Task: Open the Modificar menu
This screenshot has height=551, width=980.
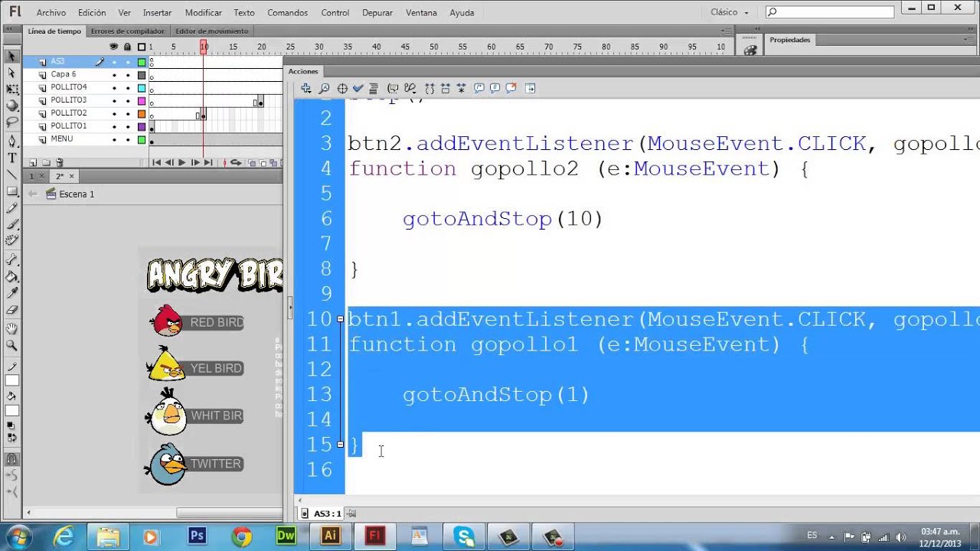Action: click(204, 13)
